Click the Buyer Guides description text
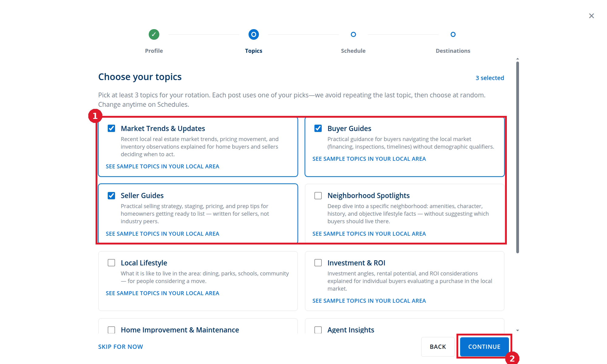Viewport: 607px width, 364px height. pos(411,143)
